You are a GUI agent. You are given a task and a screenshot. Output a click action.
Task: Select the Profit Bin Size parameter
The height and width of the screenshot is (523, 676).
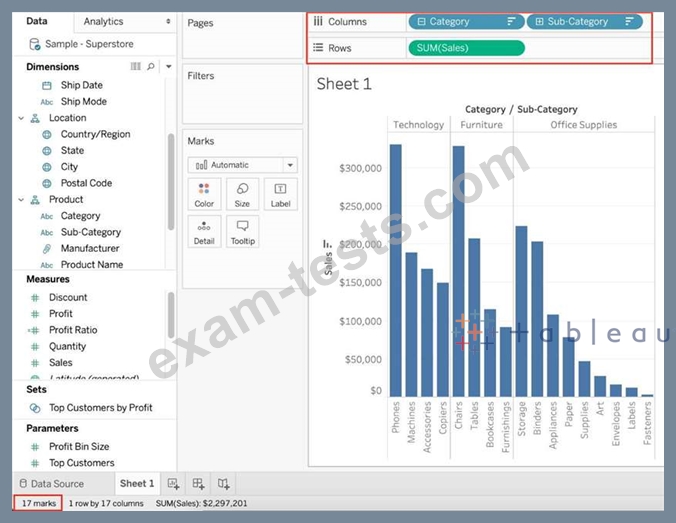tap(79, 447)
